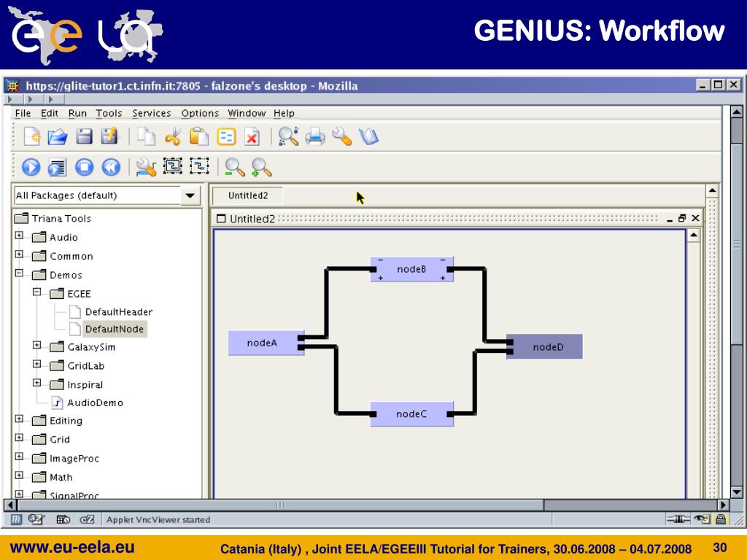Delete with the red X page icon
The width and height of the screenshot is (747, 560).
click(x=252, y=136)
